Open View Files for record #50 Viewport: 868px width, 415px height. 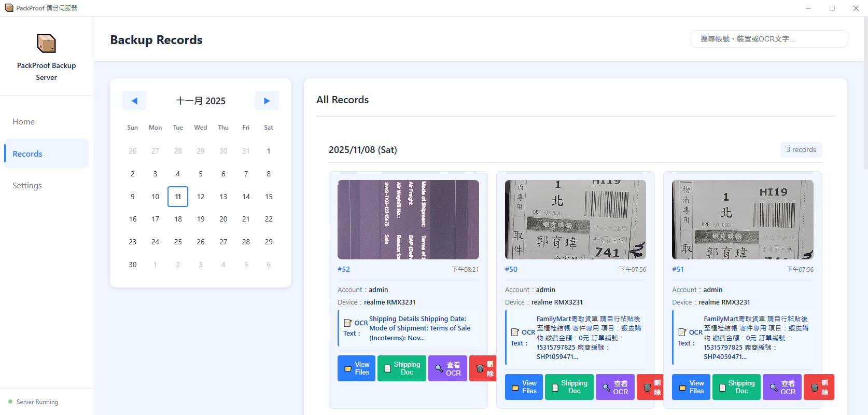click(524, 387)
